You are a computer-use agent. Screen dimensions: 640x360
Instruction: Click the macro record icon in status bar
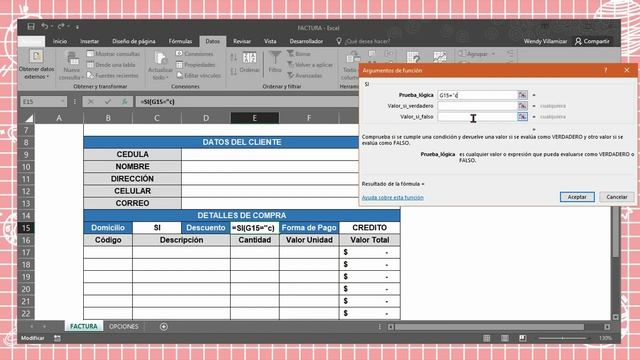pos(57,338)
